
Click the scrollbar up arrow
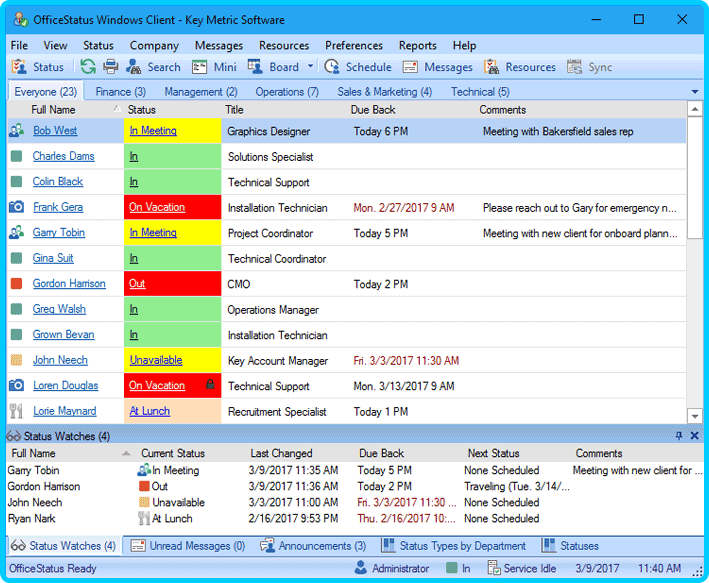(695, 109)
